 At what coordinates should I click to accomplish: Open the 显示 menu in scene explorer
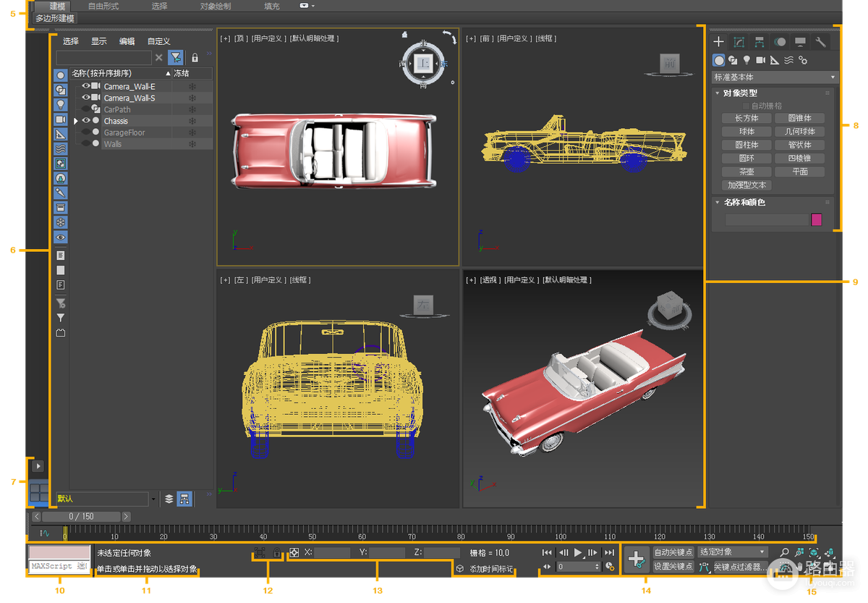98,41
